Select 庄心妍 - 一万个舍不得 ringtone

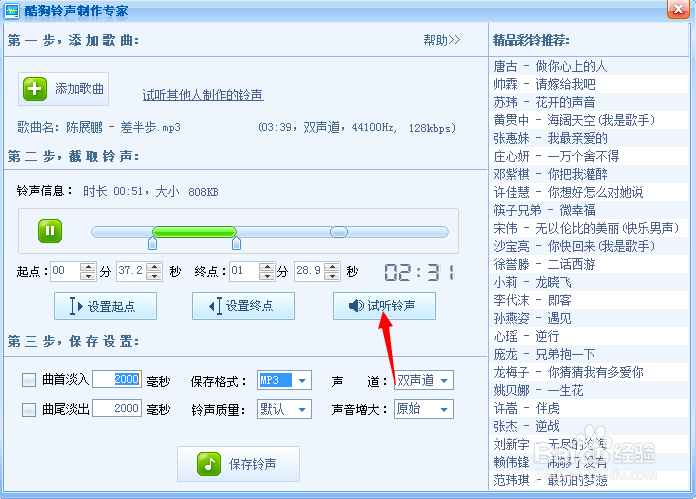588,156
